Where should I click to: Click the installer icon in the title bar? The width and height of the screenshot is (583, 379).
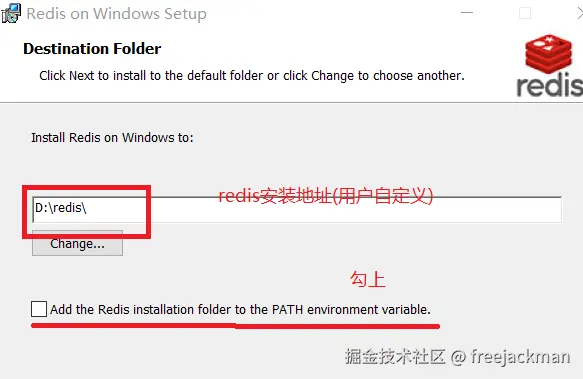[x=11, y=13]
